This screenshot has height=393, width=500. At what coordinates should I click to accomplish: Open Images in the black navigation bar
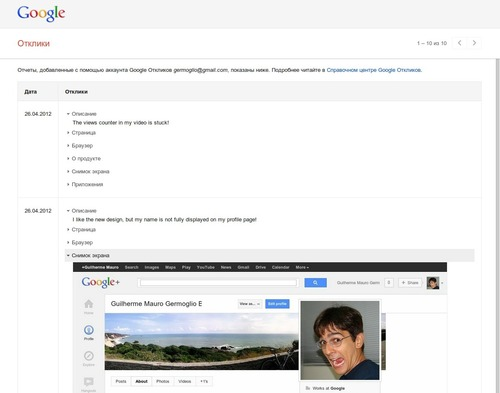coord(152,267)
